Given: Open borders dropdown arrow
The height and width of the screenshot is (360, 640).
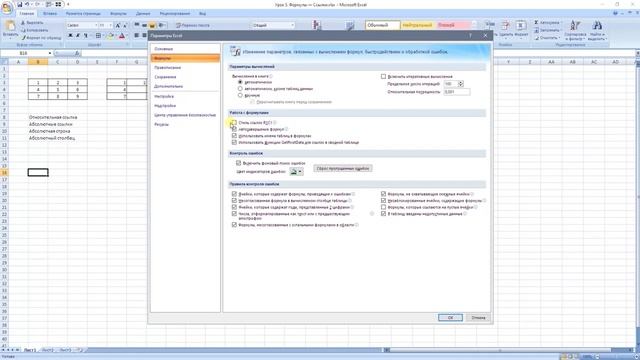Looking at the screenshot, I should 103,36.
